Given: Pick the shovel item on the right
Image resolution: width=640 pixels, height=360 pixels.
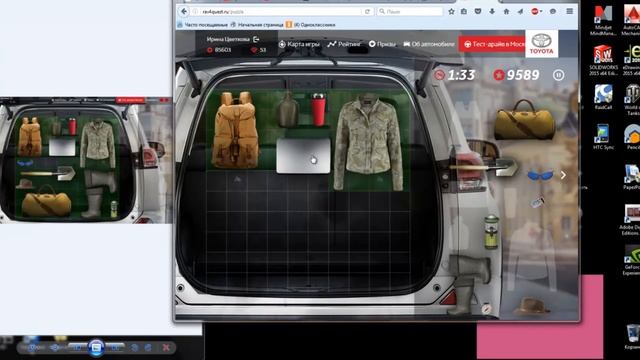Looking at the screenshot, I should coord(484,167).
